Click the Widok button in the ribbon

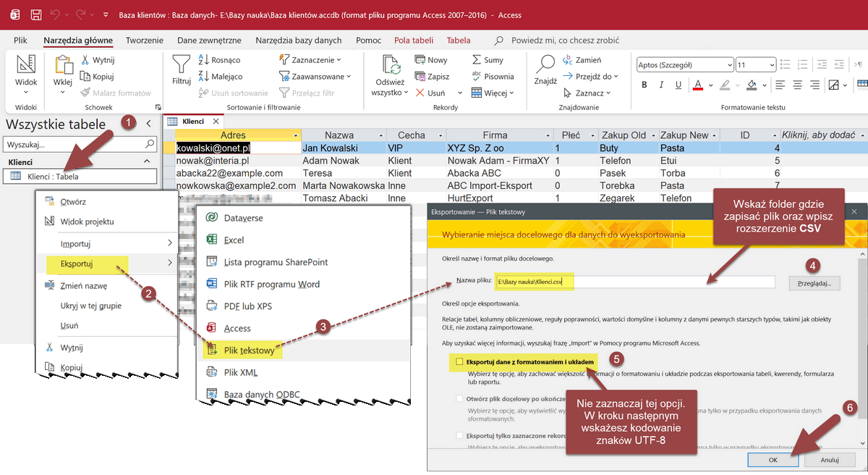tap(26, 75)
